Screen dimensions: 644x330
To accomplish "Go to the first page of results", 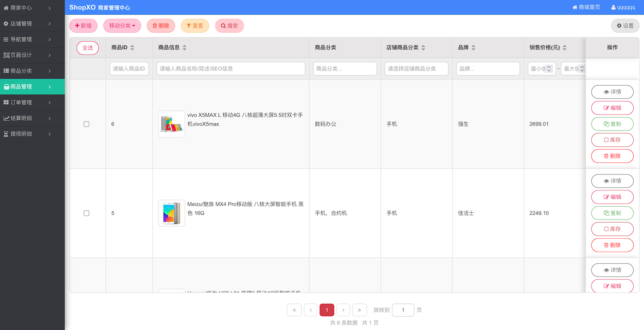I will pos(294,310).
